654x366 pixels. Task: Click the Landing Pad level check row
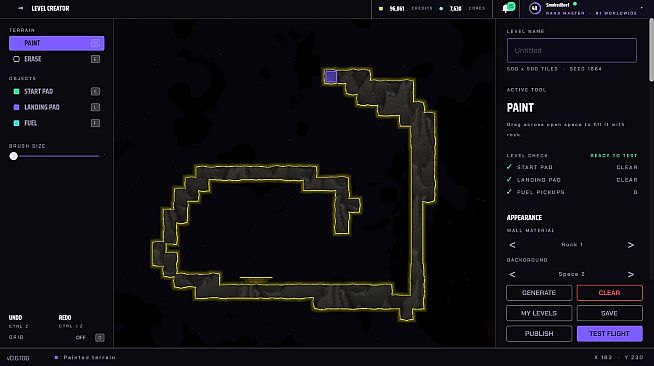tap(572, 180)
